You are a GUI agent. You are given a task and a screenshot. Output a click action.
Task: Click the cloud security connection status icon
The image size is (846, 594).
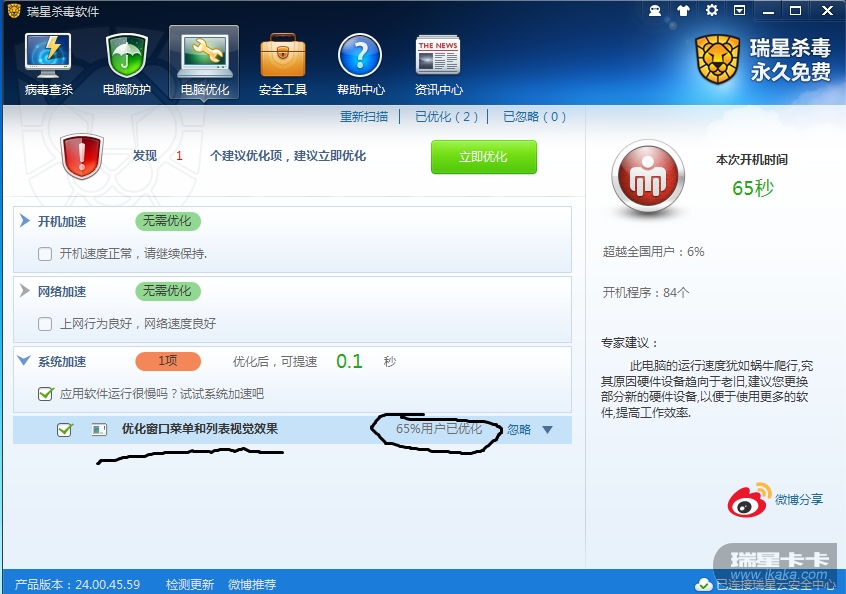703,584
